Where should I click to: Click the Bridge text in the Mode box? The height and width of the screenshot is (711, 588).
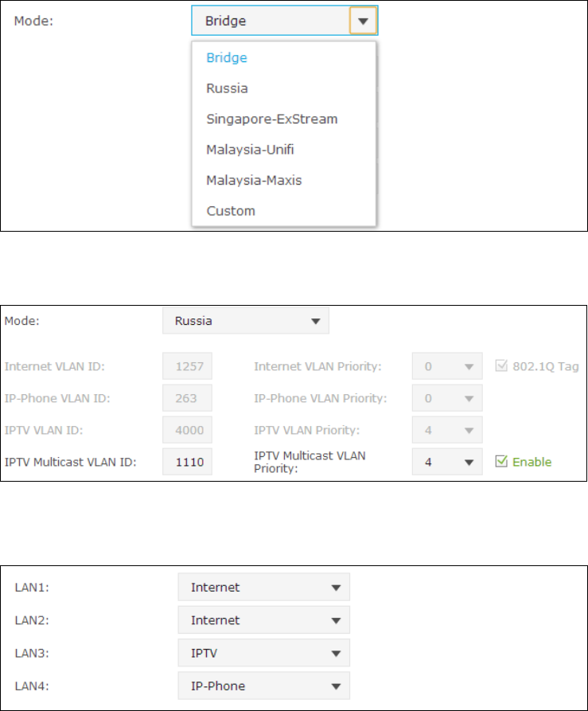tap(226, 21)
